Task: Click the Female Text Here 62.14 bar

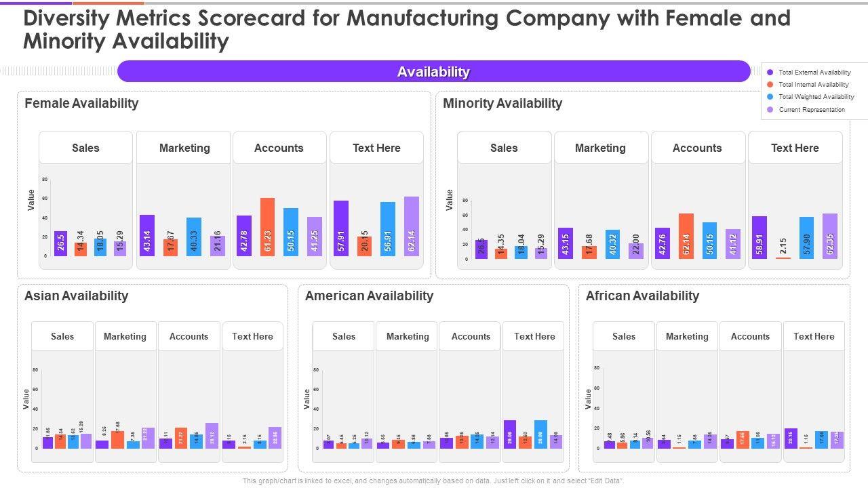Action: 412,226
